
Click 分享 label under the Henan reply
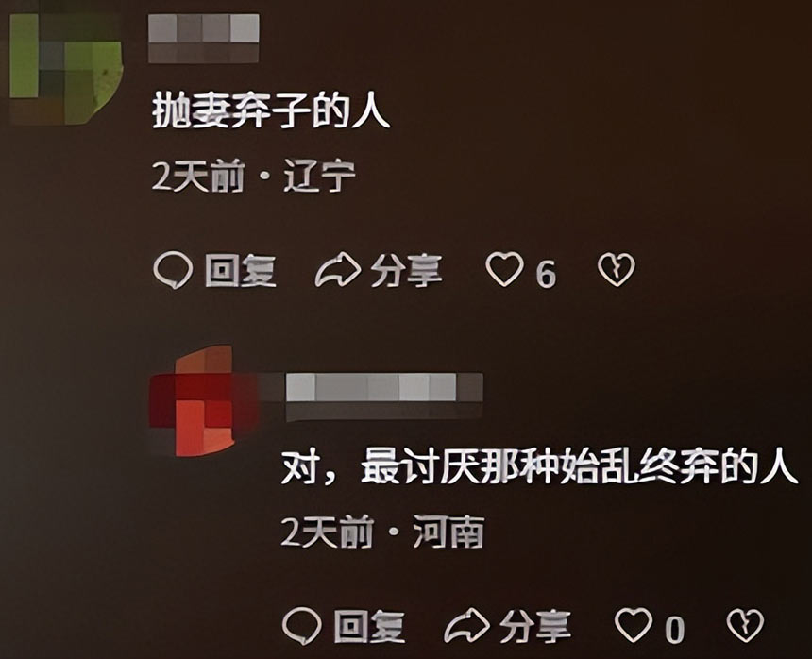click(535, 626)
